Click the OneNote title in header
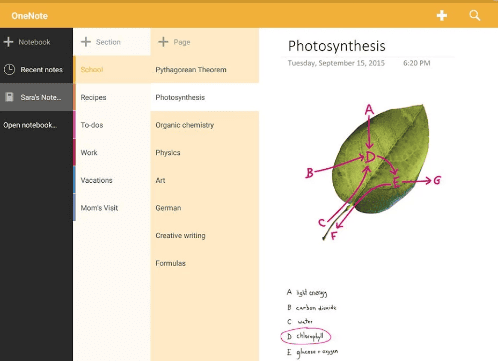 pos(29,16)
